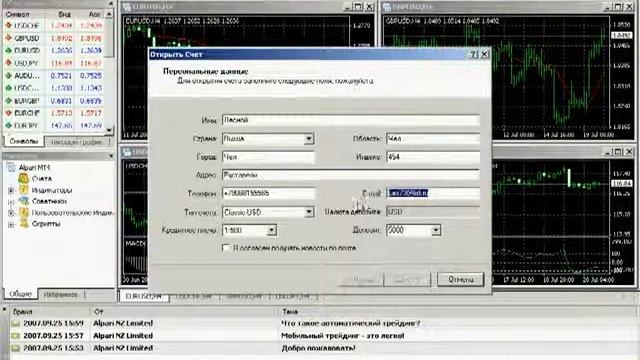
Task: Click the EURGBP symbol arrow icon
Action: 8,101
